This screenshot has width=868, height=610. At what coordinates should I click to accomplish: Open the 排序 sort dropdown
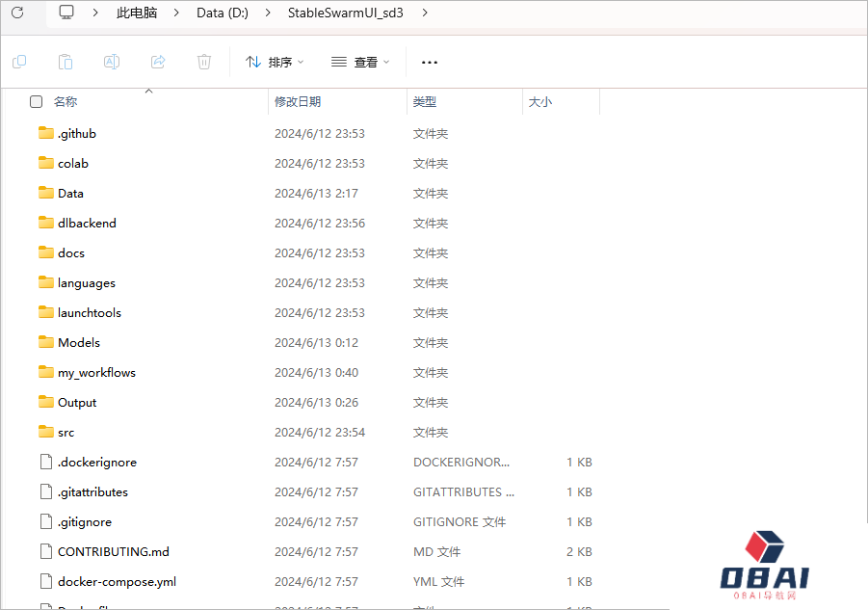[x=275, y=62]
